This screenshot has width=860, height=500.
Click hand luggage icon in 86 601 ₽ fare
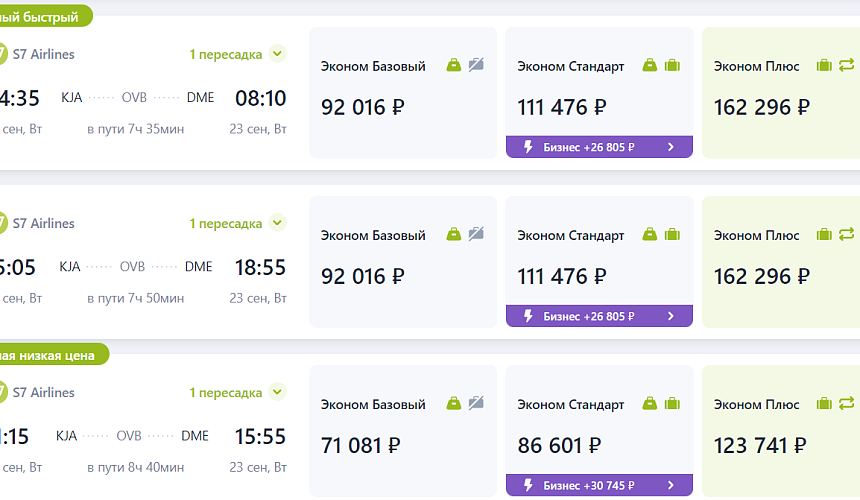click(650, 404)
